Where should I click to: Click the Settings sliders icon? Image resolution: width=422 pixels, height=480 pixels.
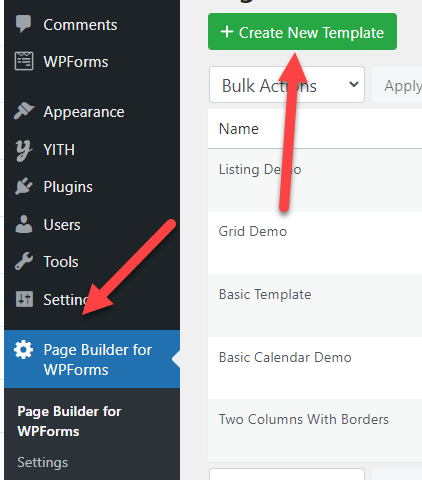tap(24, 299)
